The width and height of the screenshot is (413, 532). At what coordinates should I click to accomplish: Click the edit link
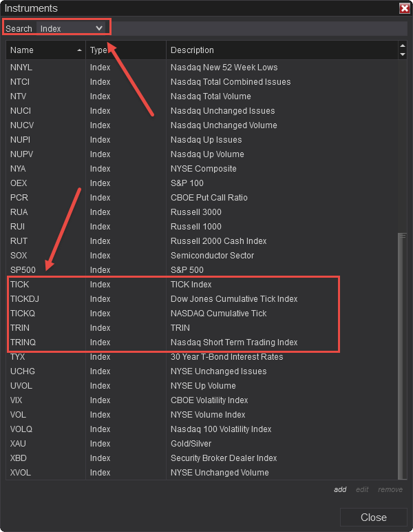point(362,489)
